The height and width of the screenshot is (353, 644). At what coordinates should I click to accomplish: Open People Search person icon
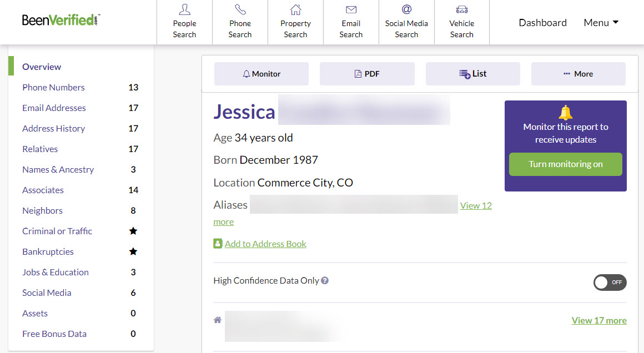click(184, 9)
